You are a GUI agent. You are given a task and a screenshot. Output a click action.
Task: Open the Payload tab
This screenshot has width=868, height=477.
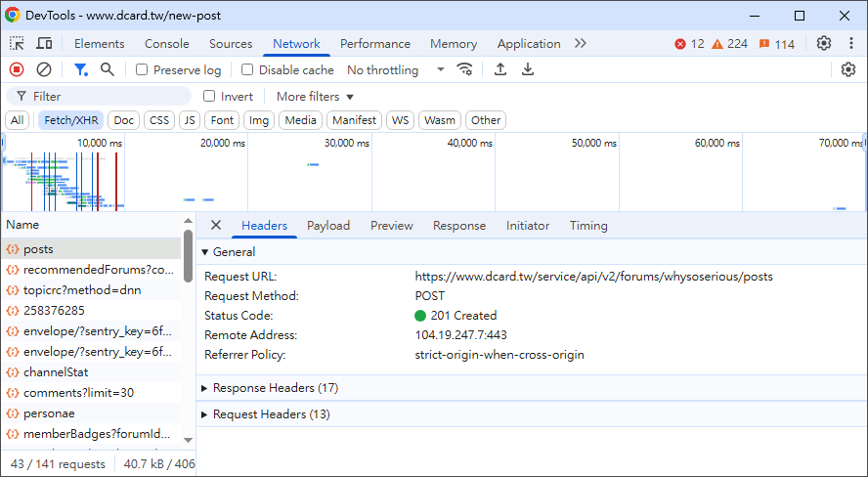pyautogui.click(x=328, y=225)
